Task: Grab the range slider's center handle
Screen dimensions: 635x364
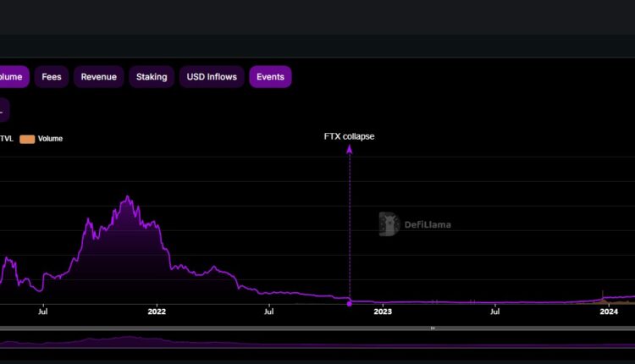Action: (433, 328)
